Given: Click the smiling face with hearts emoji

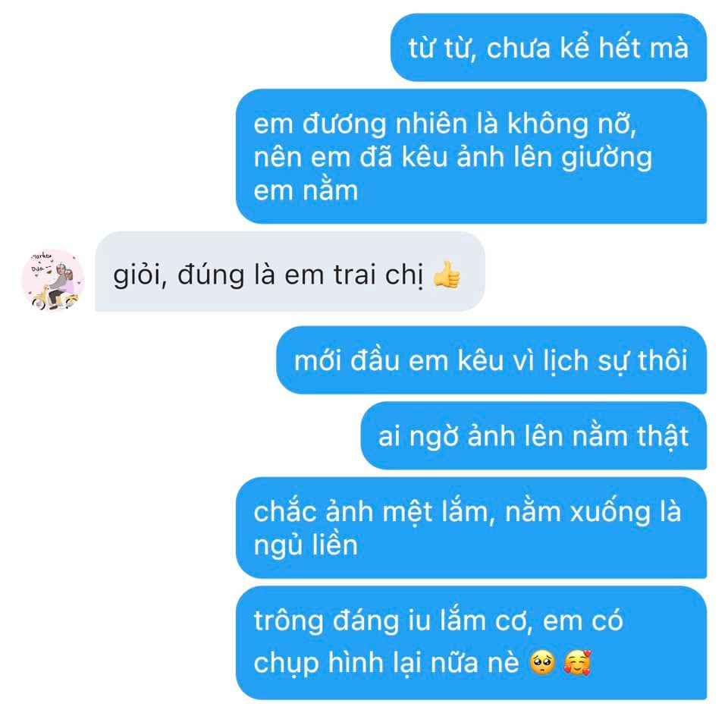Looking at the screenshot, I should coord(577,662).
